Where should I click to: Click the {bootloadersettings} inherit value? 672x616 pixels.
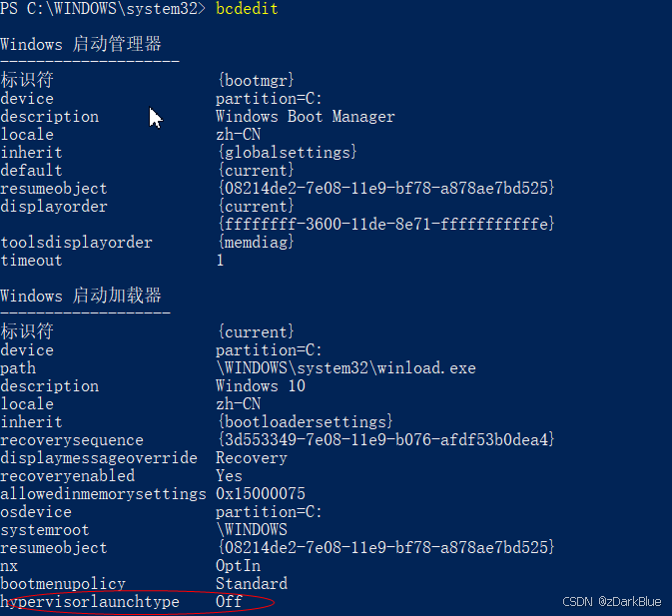[x=306, y=422]
